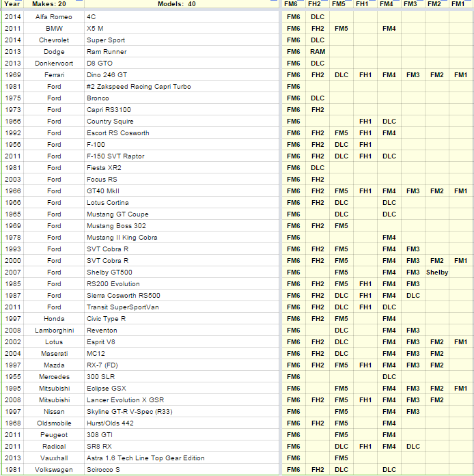Select the 'Makes: 20' column header
The height and width of the screenshot is (476, 474).
(x=54, y=4)
